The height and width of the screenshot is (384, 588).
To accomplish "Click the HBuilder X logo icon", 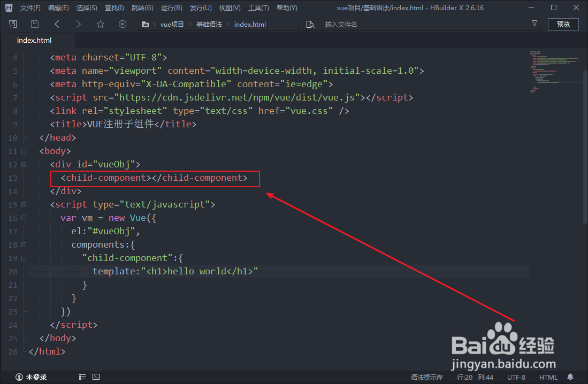I will click(x=9, y=8).
